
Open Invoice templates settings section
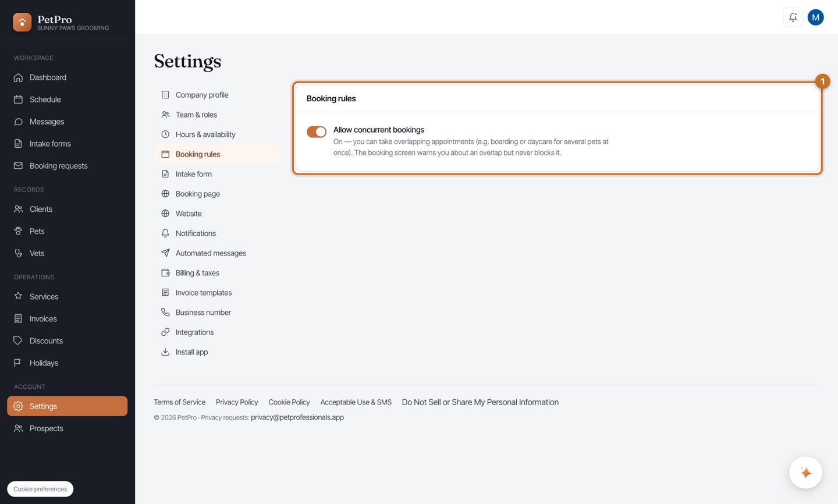[218, 293]
